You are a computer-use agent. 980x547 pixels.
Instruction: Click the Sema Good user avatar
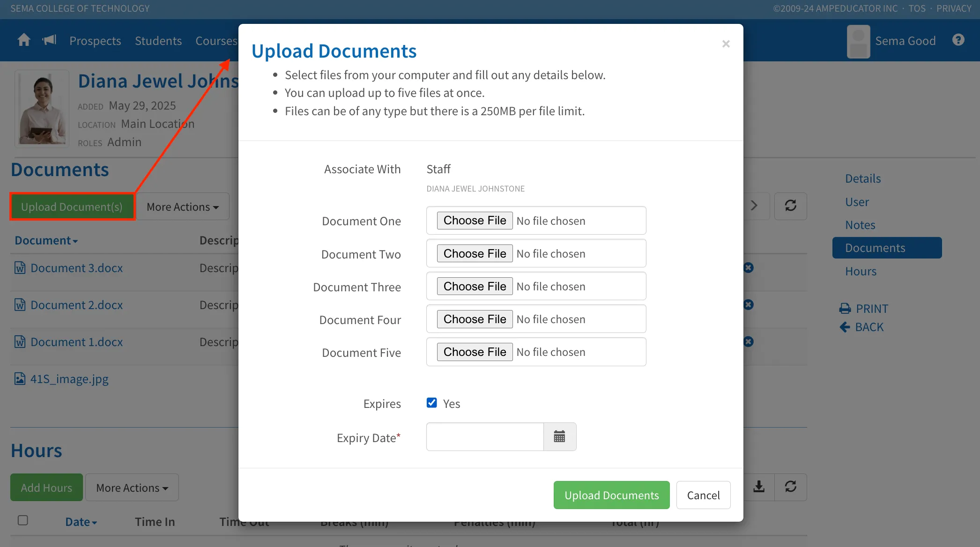click(858, 41)
